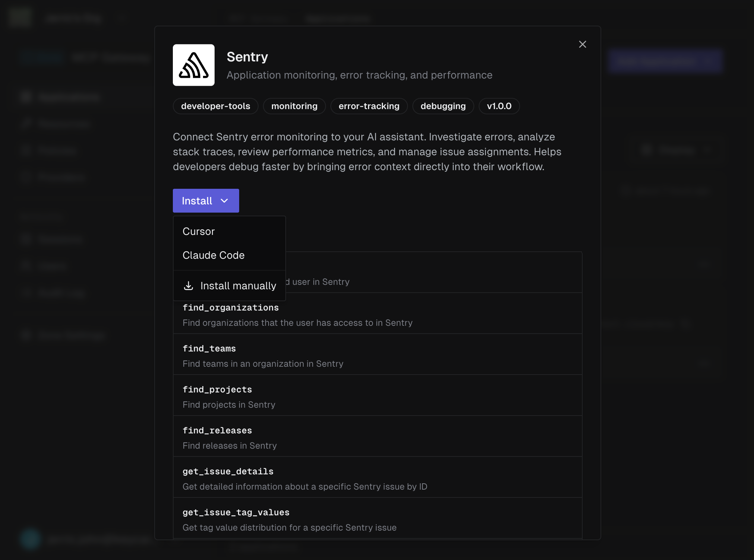Select Cursor from install menu

(x=199, y=231)
